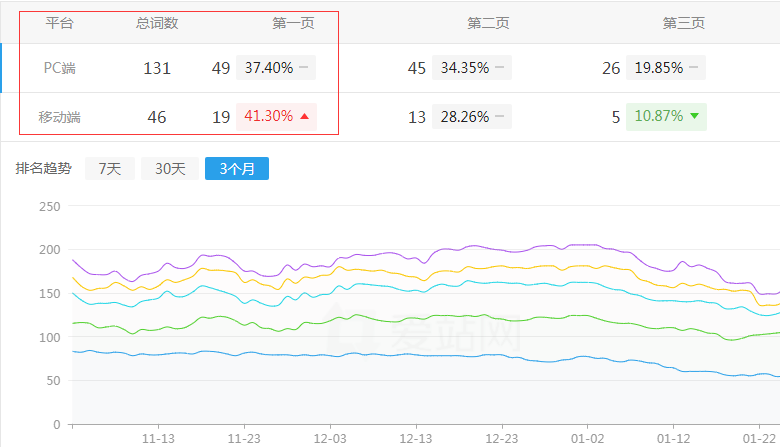Switch the ranking trend to 7天

(109, 169)
